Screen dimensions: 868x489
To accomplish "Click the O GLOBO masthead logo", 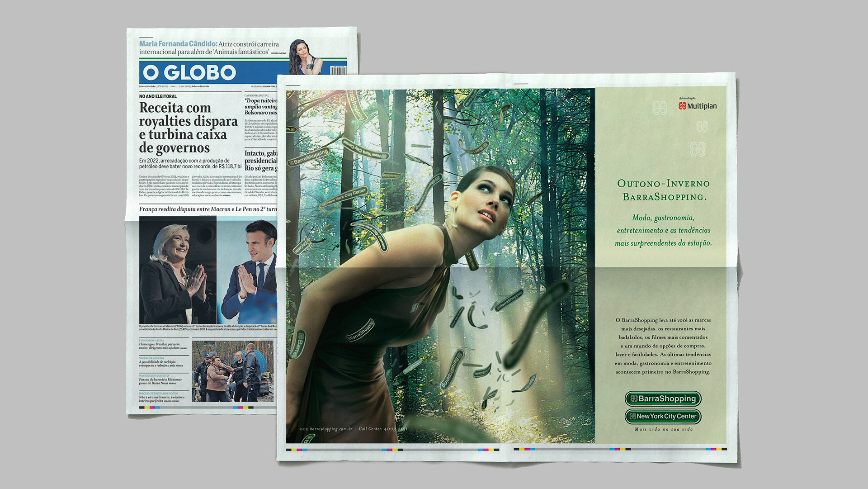I will point(189,72).
